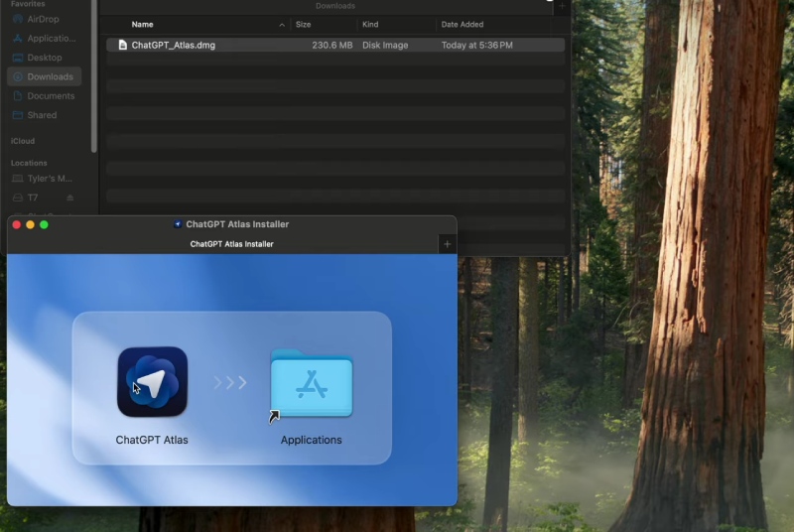Open the Applications folder shortcut icon
The width and height of the screenshot is (794, 532).
(x=311, y=384)
